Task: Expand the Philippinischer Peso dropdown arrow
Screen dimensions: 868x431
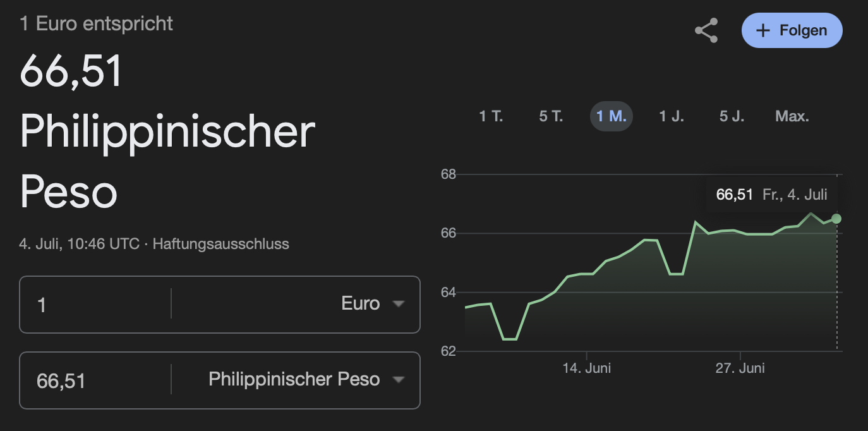Action: [x=398, y=380]
